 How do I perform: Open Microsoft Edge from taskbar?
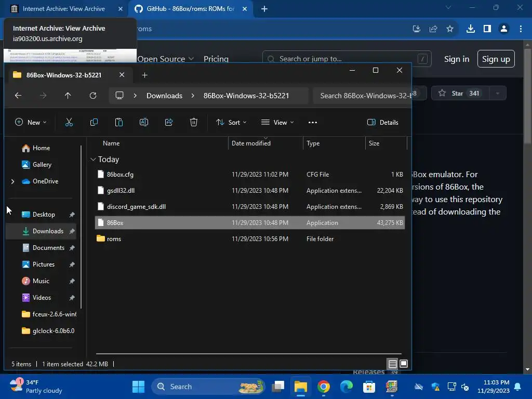[x=347, y=387]
